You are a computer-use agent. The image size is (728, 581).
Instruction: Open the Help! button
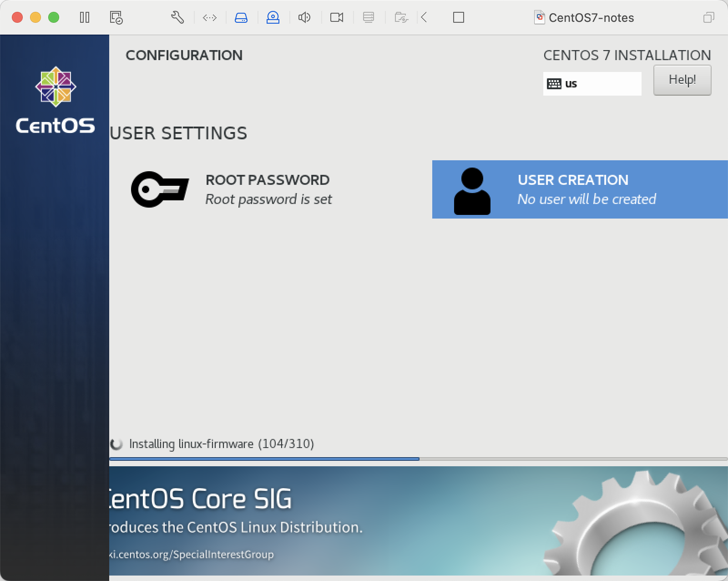(682, 80)
